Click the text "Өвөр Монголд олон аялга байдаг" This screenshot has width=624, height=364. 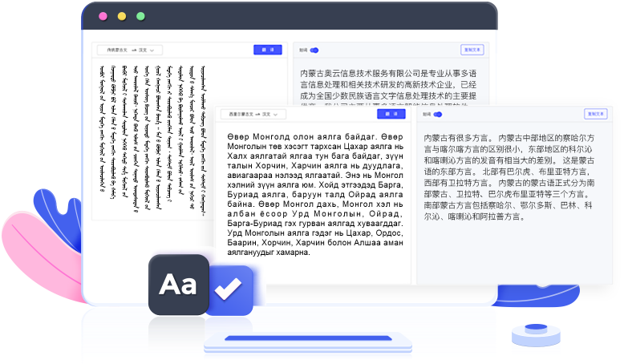click(x=301, y=137)
